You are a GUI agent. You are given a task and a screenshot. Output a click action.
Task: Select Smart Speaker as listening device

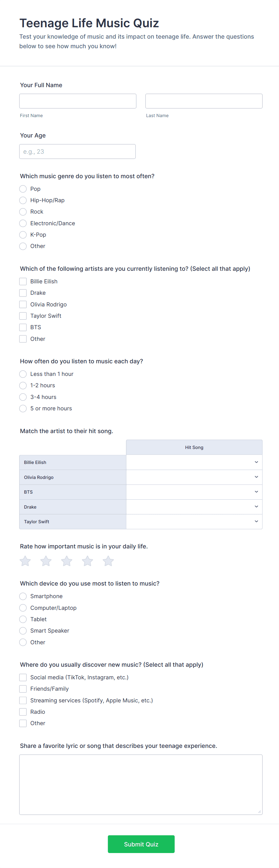coord(23,631)
